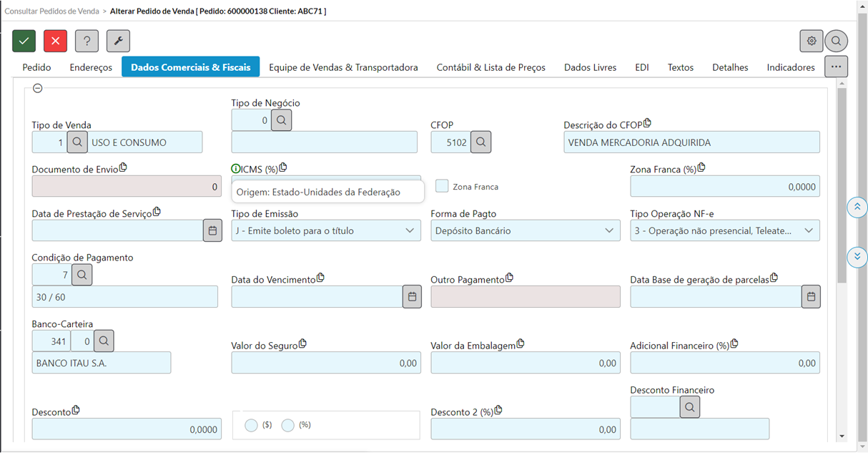Click copy icon beside Valor do Seguro
The width and height of the screenshot is (868, 453).
tap(302, 344)
